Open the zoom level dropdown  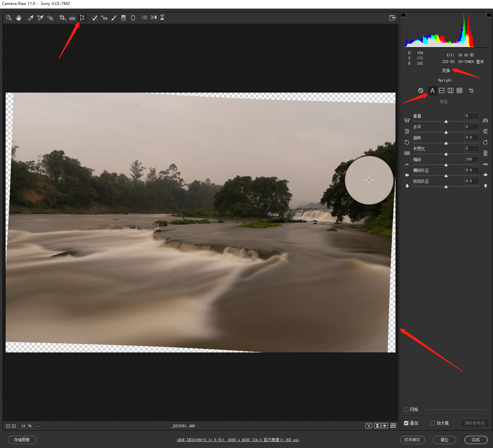point(38,426)
